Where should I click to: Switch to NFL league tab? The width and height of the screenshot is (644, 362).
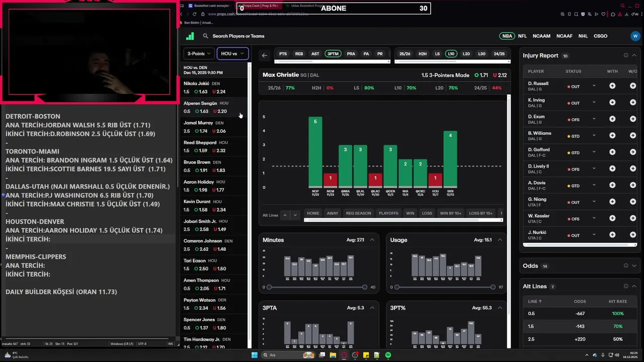(523, 36)
